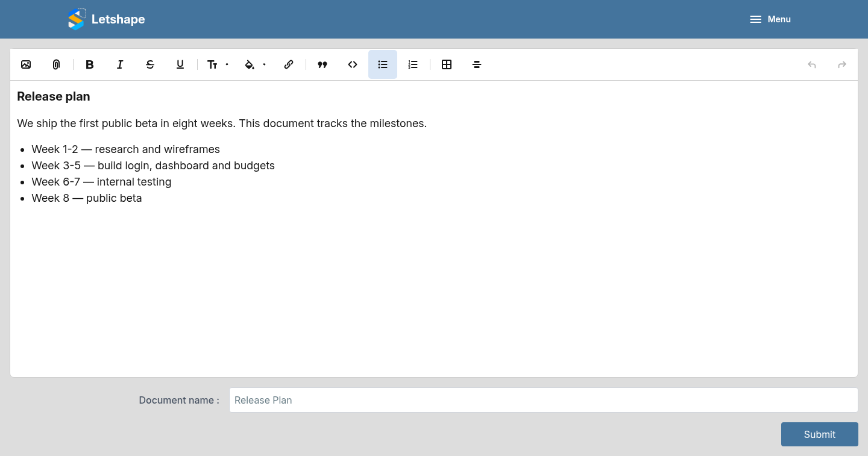Redo the last edit
Image resolution: width=868 pixels, height=456 pixels.
coord(842,64)
